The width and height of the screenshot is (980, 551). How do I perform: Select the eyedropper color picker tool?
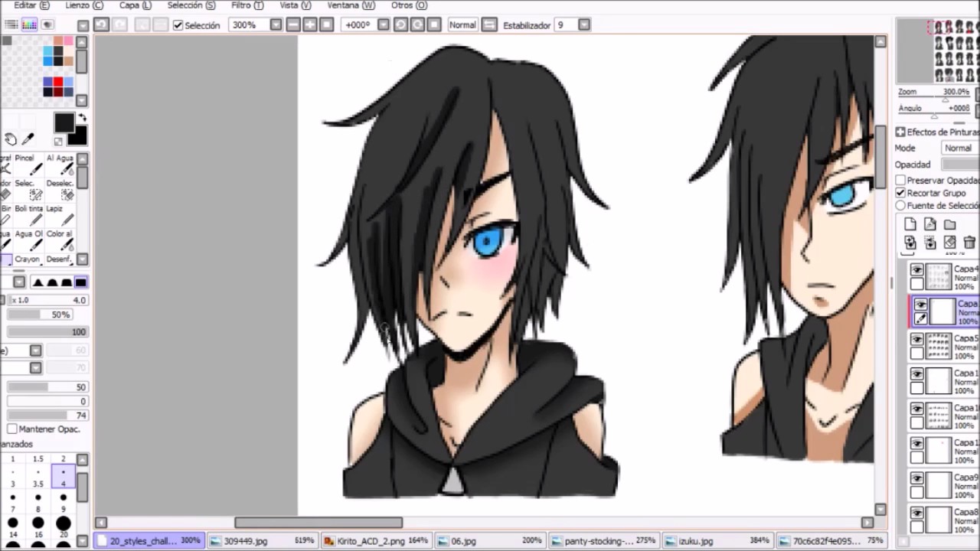pyautogui.click(x=28, y=139)
